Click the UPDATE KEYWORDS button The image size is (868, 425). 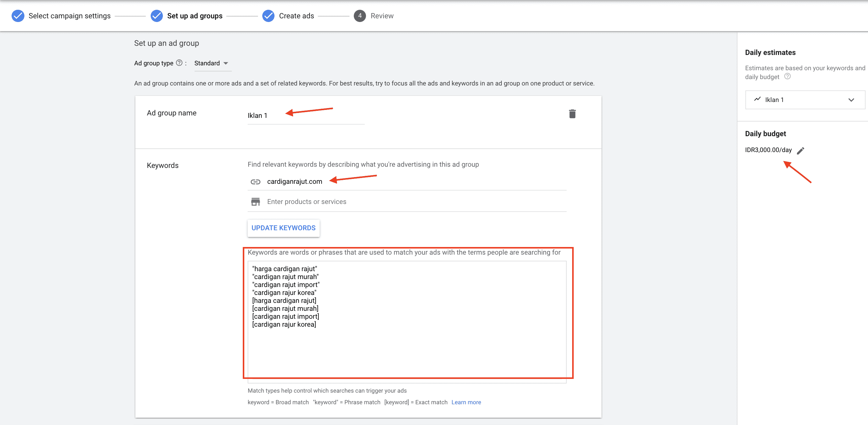pyautogui.click(x=283, y=228)
